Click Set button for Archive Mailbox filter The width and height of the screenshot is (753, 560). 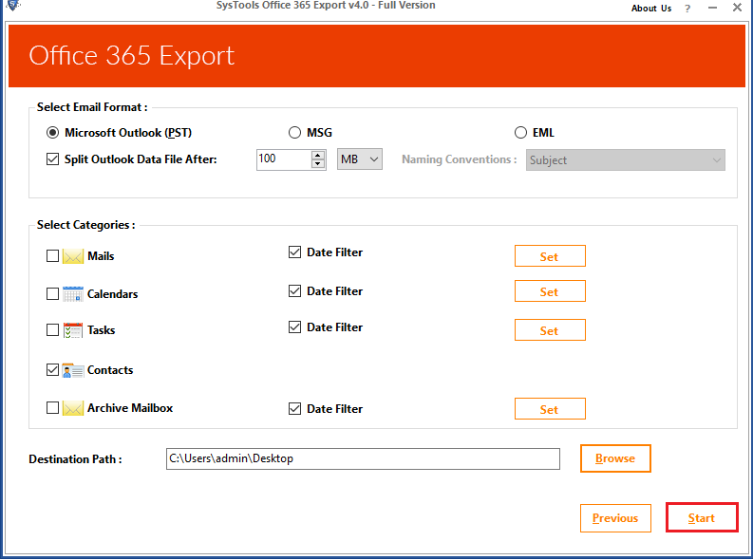550,409
